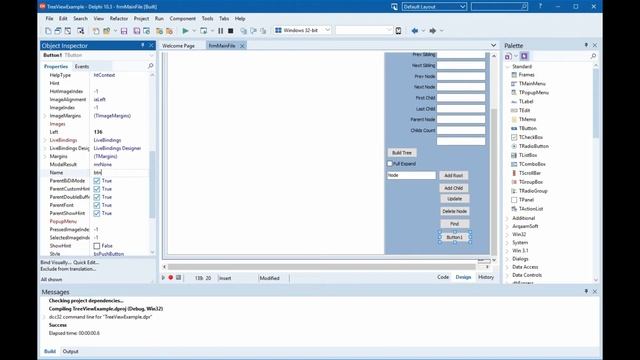This screenshot has width=640, height=360.
Task: Select TMainMenu component in the Palette
Action: pos(532,84)
